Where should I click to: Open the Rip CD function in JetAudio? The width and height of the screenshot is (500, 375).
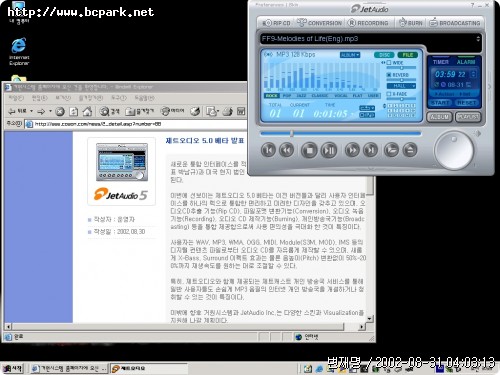(276, 23)
